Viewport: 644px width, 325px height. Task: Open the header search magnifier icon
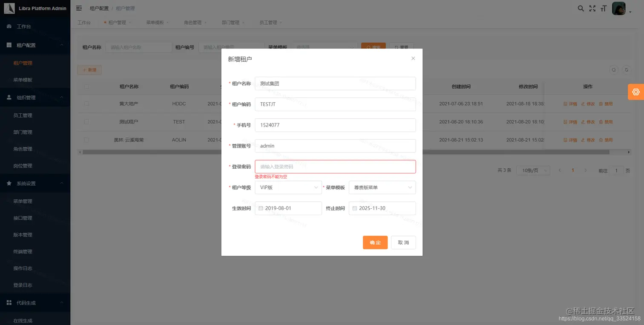click(581, 8)
